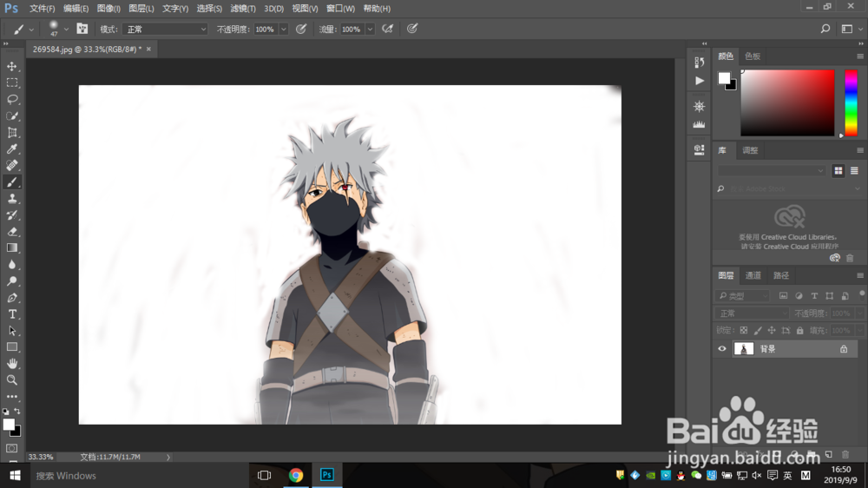The height and width of the screenshot is (488, 868).
Task: Select the Pen tool
Action: [12, 298]
